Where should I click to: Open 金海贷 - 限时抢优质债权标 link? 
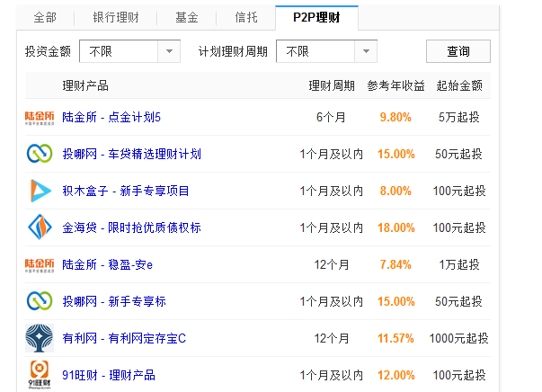(x=132, y=227)
